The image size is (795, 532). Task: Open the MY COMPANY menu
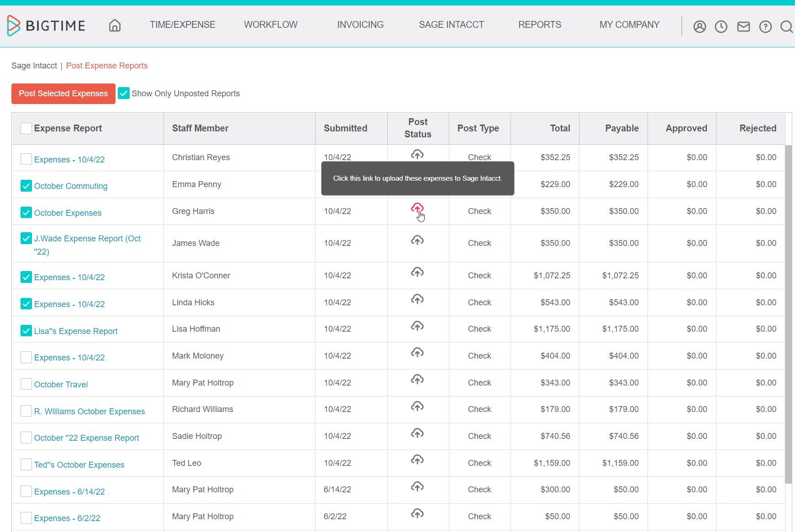coord(630,25)
